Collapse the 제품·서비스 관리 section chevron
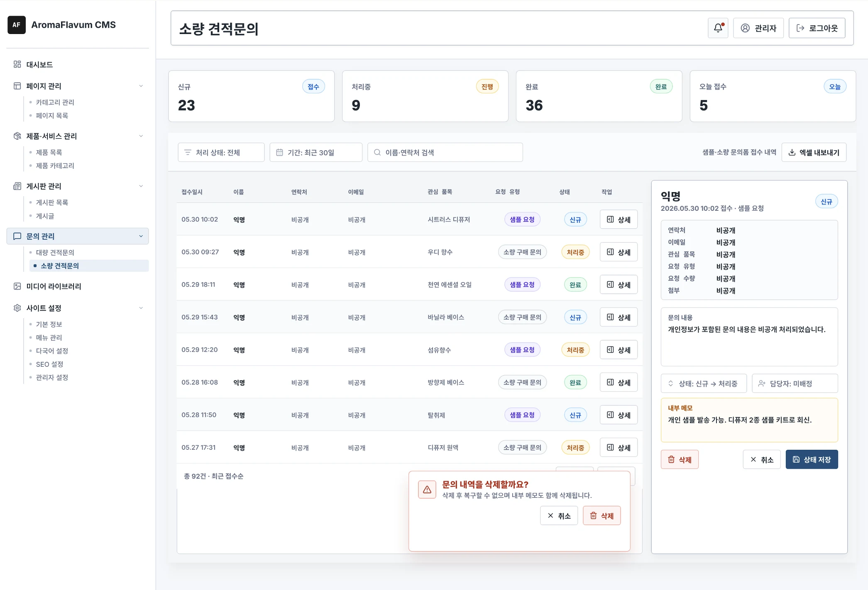 point(141,136)
